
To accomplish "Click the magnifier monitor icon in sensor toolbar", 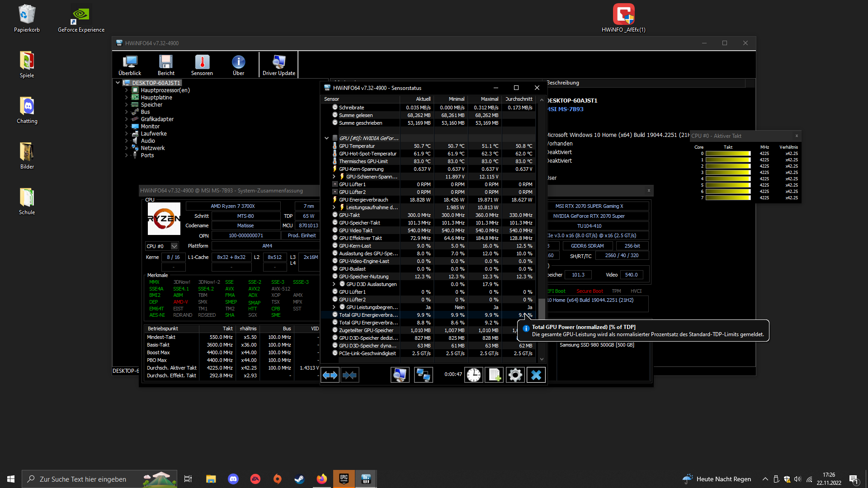I will coord(400,375).
